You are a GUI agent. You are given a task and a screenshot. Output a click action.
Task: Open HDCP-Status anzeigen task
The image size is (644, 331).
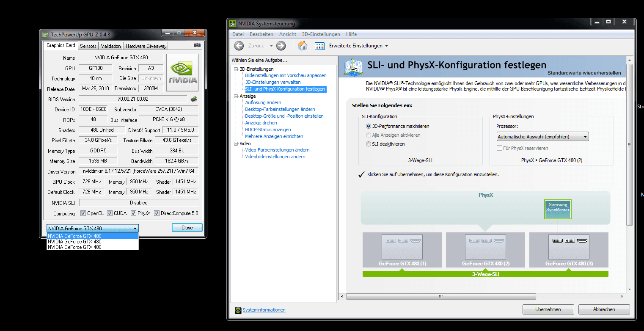pyautogui.click(x=268, y=130)
